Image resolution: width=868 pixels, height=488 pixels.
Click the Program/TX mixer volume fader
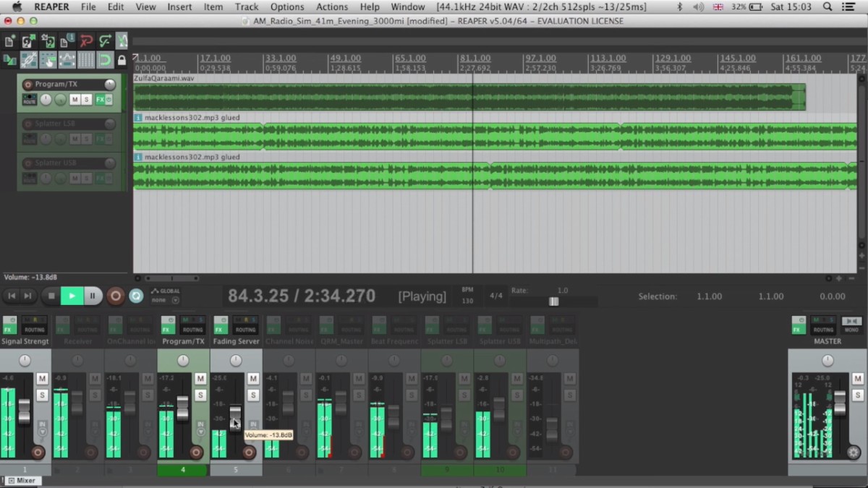[x=182, y=408]
